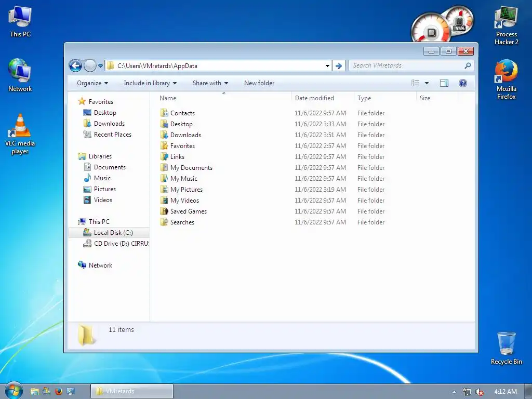Click 11/6/2022 3:33 AM date of Desktop
This screenshot has height=399, width=532.
320,124
